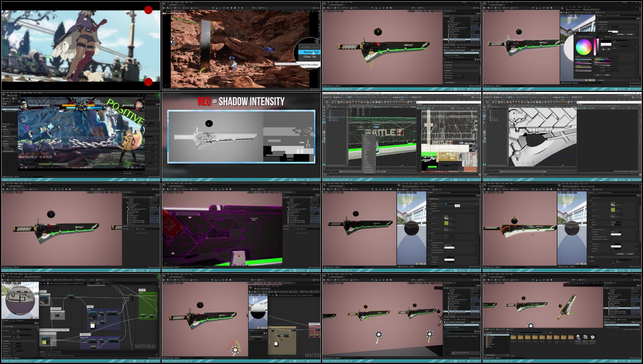
Task: Select the Meshes folder thumbnail in Content Browser
Action: (x=549, y=338)
